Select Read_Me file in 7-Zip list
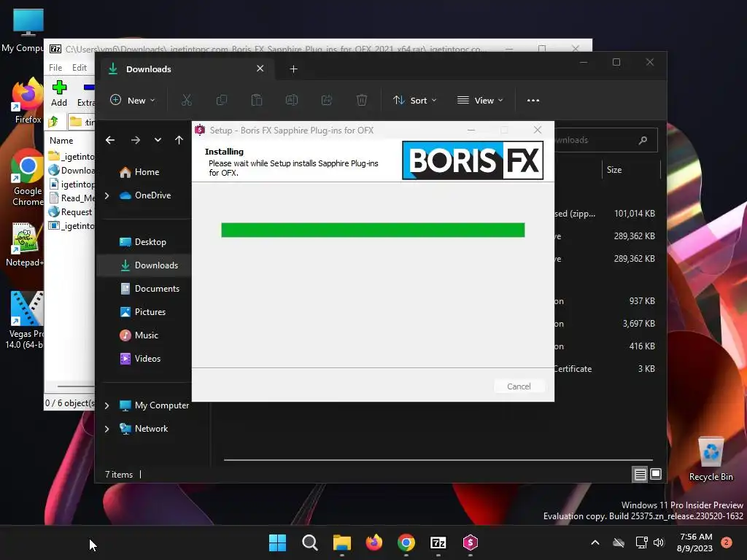 (x=71, y=198)
